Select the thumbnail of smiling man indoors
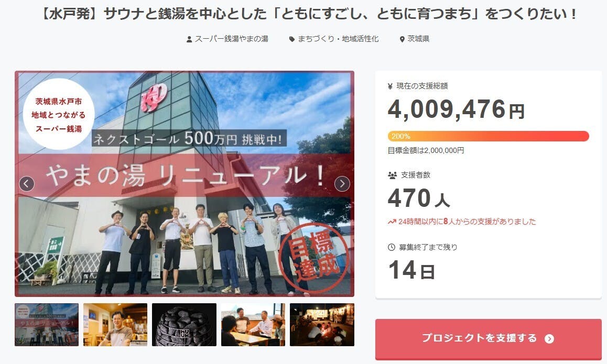The width and height of the screenshot is (607, 364). click(115, 325)
